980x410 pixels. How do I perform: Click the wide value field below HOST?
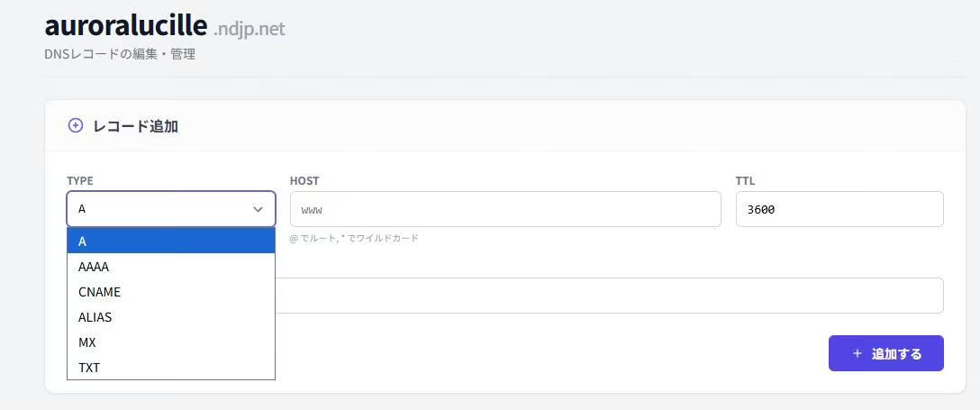click(609, 296)
